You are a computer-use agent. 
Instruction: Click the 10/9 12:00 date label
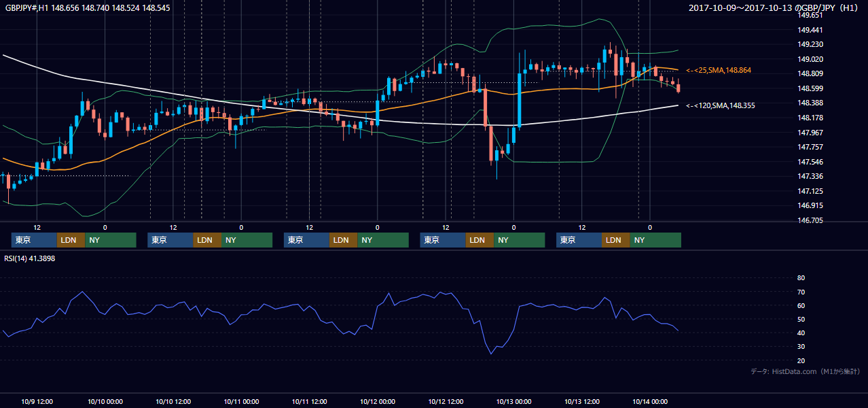click(x=37, y=401)
